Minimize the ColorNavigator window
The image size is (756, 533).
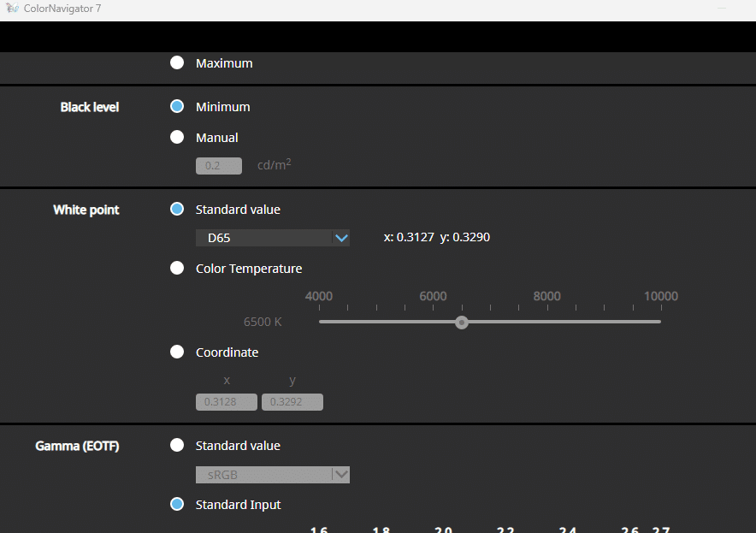tap(724, 9)
